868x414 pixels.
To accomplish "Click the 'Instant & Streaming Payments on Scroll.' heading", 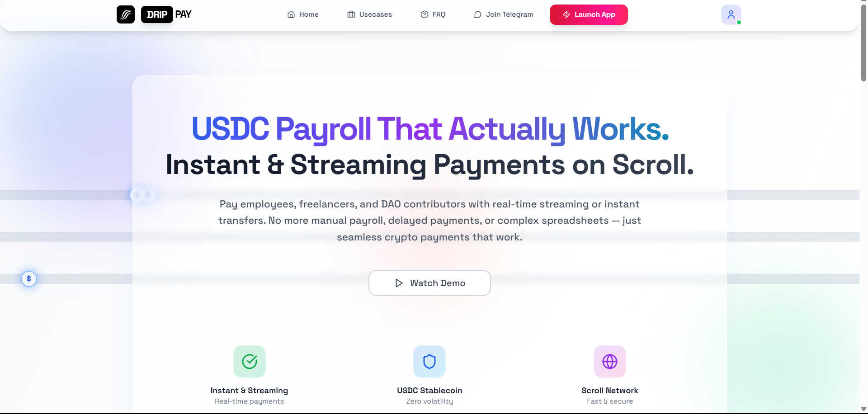I will [x=429, y=165].
